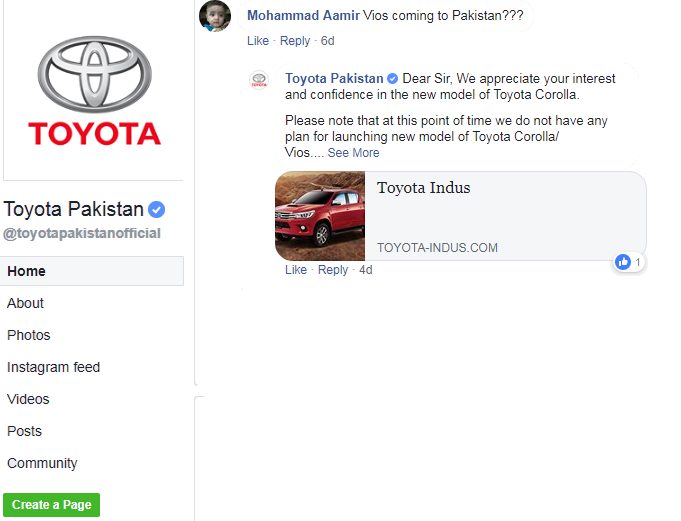Click the green Create a Page button

51,505
